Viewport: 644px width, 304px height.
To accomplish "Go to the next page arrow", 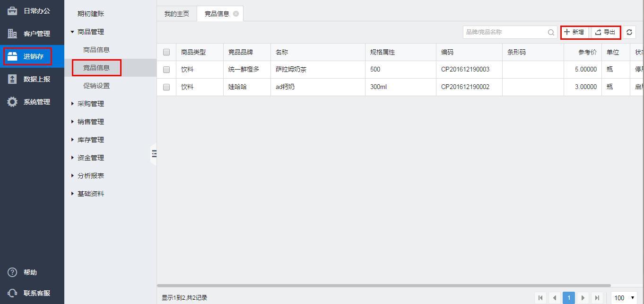I will (x=583, y=298).
